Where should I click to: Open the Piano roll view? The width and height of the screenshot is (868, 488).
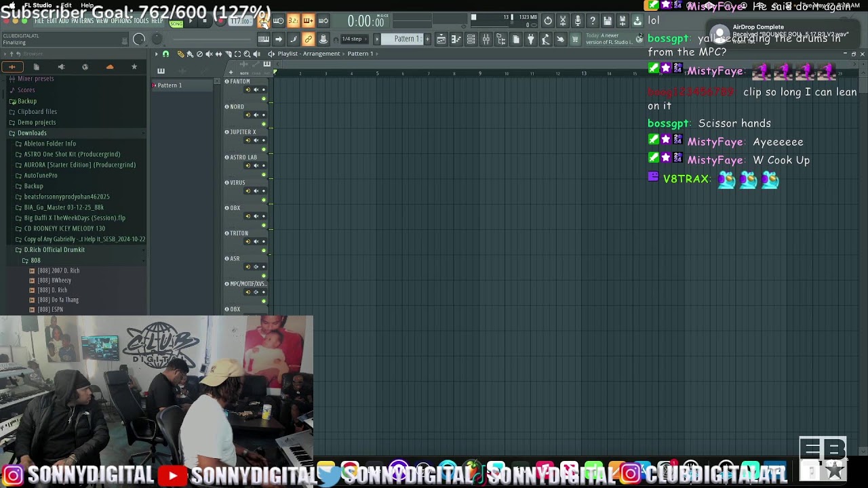(x=456, y=39)
